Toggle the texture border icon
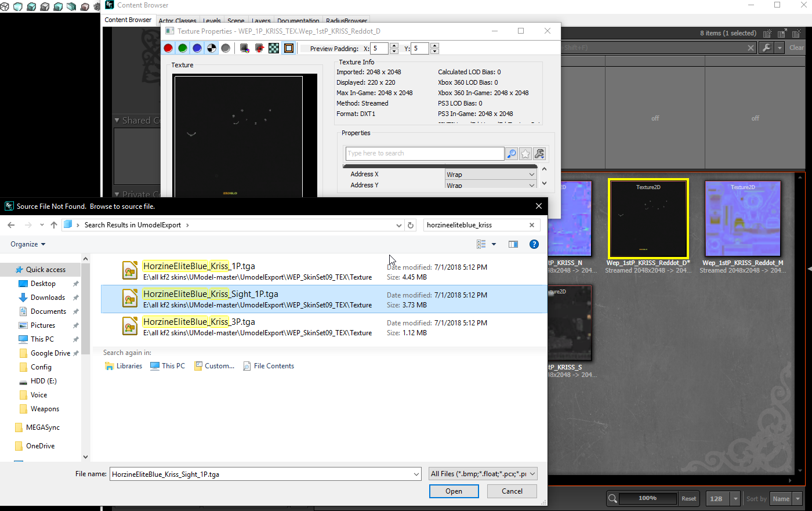The width and height of the screenshot is (812, 511). (x=288, y=48)
